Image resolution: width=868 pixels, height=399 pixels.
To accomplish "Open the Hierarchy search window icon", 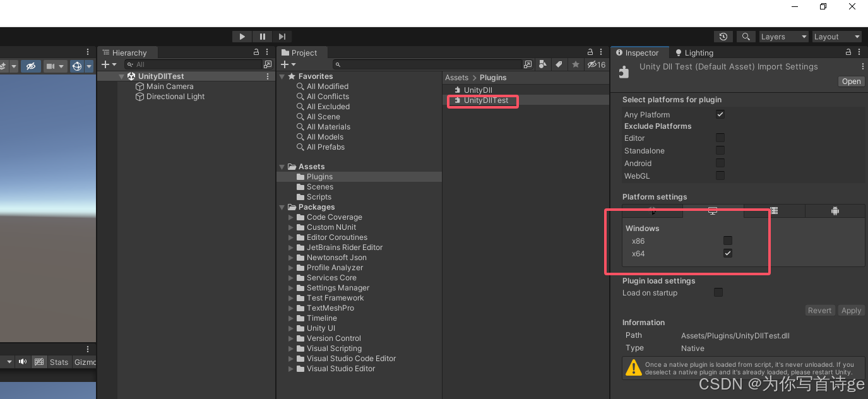I will click(267, 64).
